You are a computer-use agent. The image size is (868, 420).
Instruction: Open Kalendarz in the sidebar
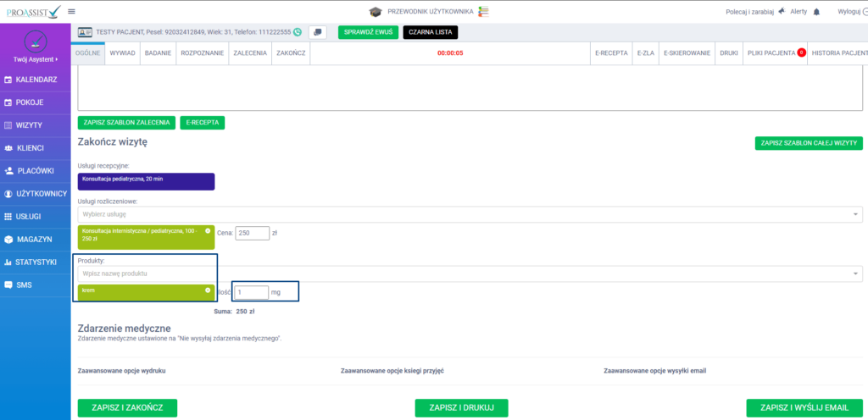pos(36,80)
